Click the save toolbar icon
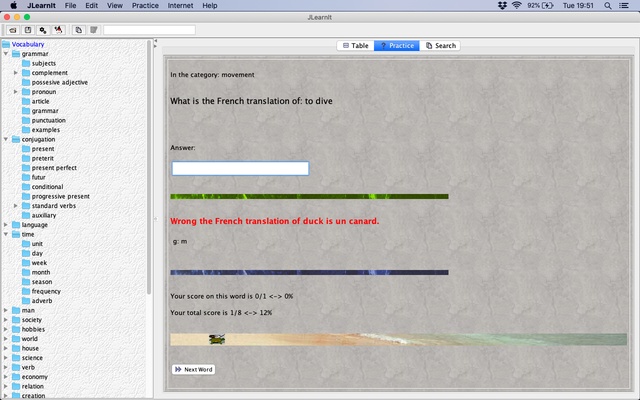This screenshot has height=400, width=640. pyautogui.click(x=28, y=30)
